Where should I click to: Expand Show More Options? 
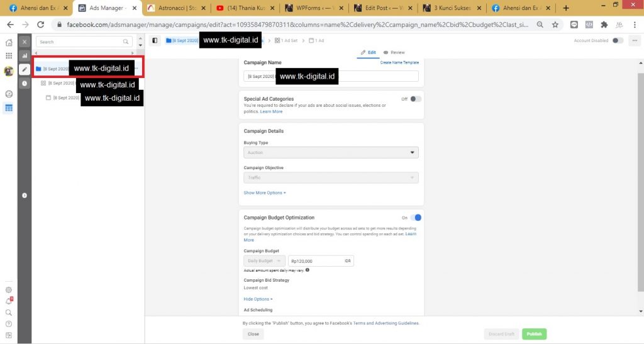click(265, 192)
